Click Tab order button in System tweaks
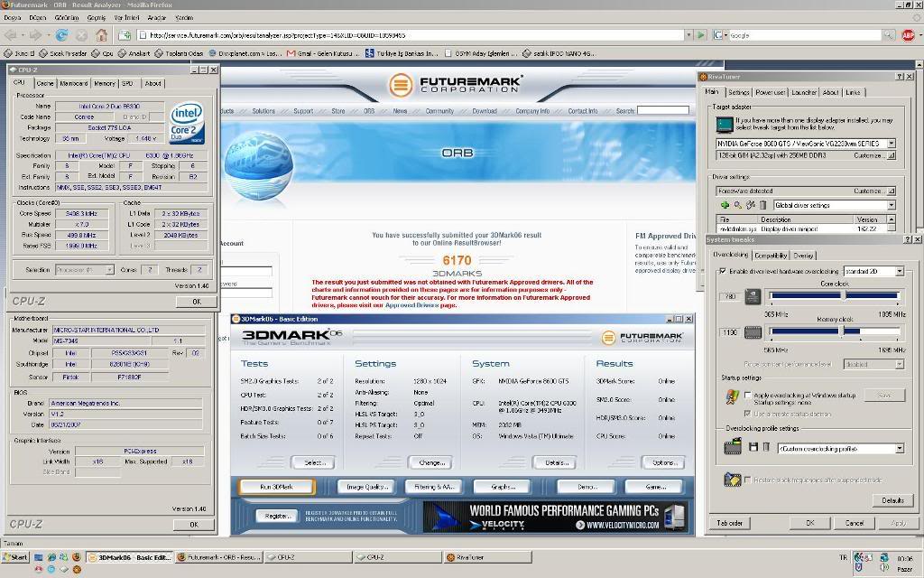 [729, 523]
